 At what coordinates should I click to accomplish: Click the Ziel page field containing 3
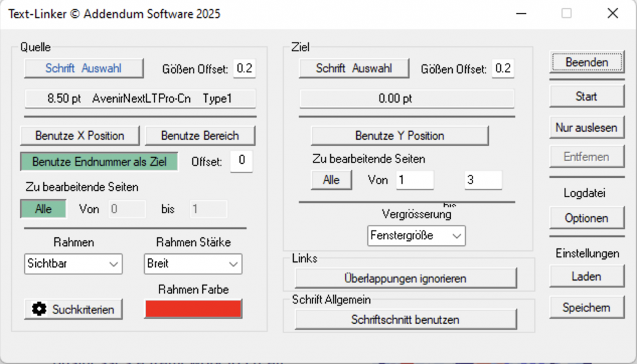click(x=483, y=180)
